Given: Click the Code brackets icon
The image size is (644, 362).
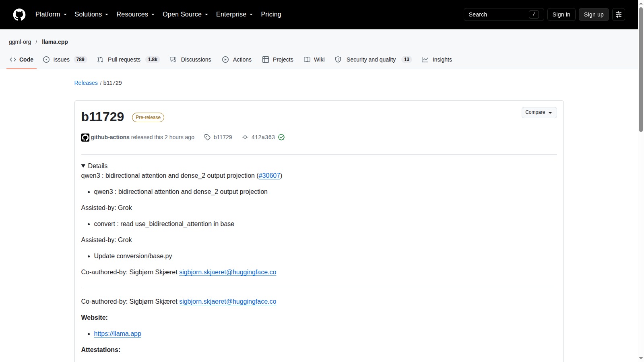Looking at the screenshot, I should click(13, 60).
